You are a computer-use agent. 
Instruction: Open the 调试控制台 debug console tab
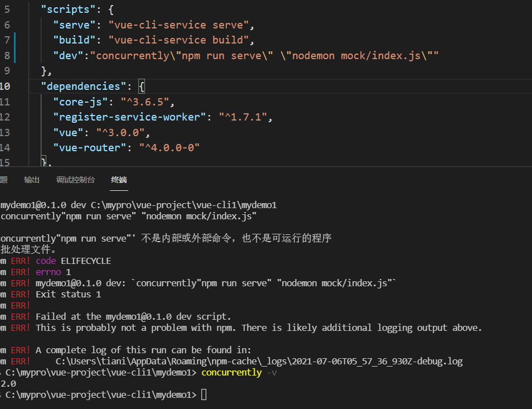point(75,180)
